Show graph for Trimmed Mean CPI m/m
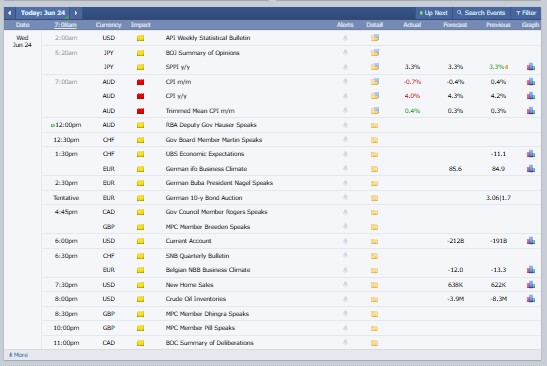Viewport: 547px width, 366px height. pos(531,110)
